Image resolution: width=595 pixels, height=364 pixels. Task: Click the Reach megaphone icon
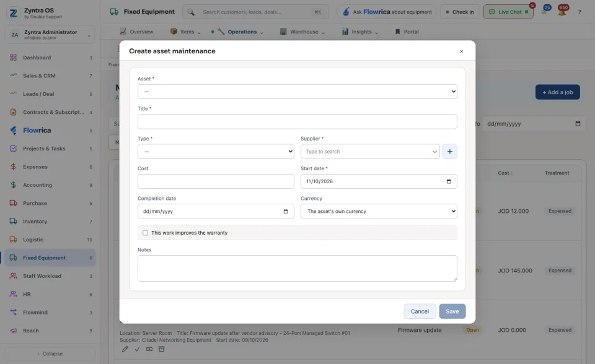coord(13,331)
